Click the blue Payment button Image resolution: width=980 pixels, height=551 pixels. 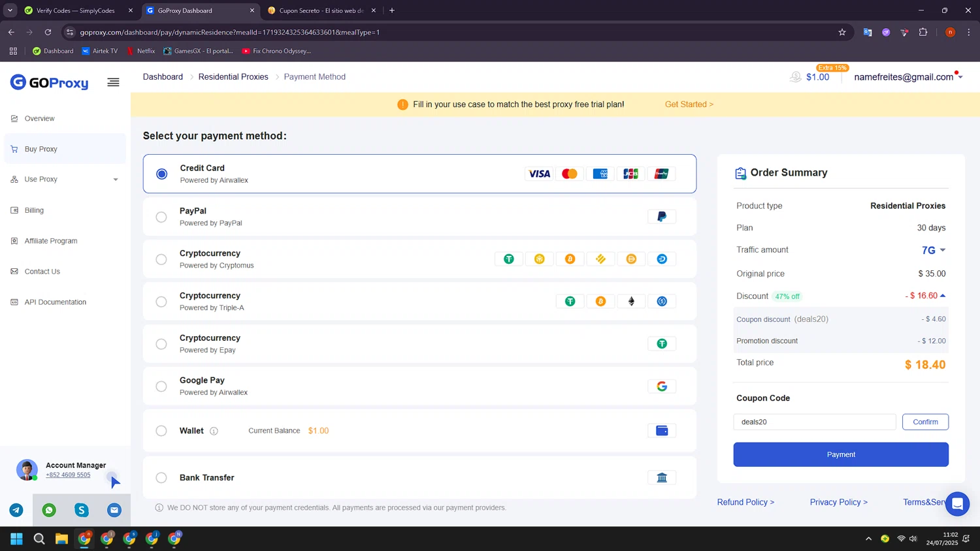tap(841, 454)
